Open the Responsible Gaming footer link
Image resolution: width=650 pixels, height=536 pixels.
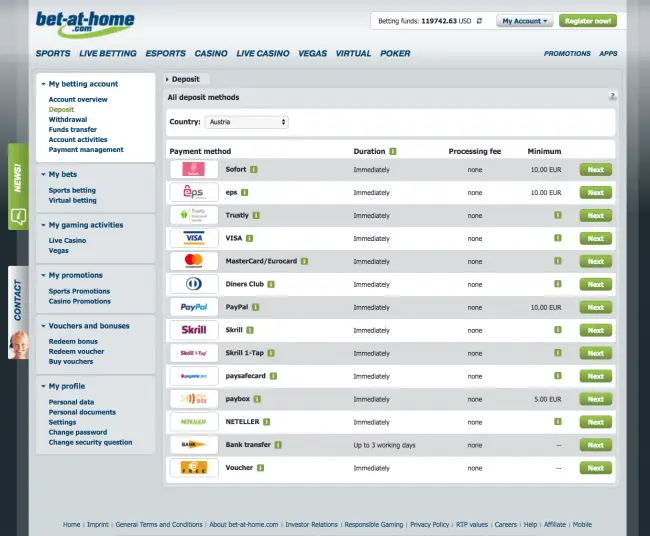pyautogui.click(x=375, y=524)
